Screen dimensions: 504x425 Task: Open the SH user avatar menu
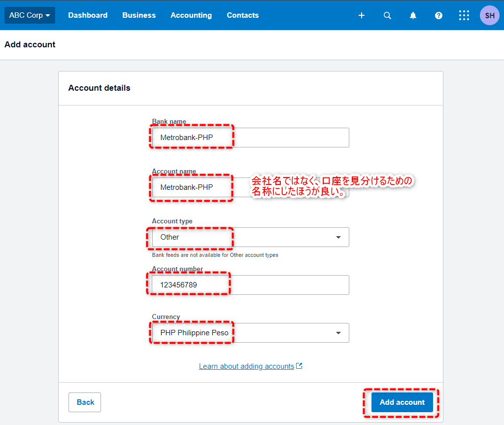point(490,15)
